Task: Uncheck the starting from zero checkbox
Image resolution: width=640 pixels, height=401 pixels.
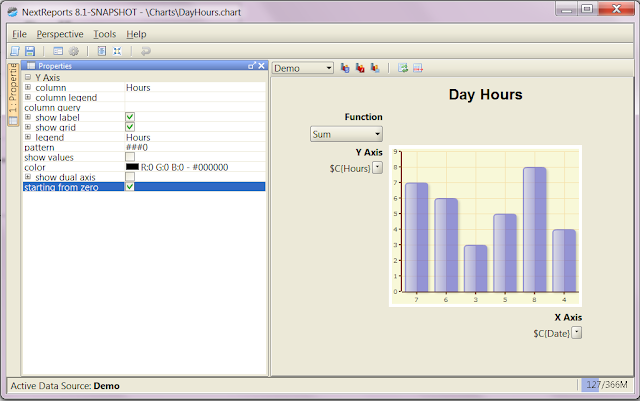Action: (130, 187)
